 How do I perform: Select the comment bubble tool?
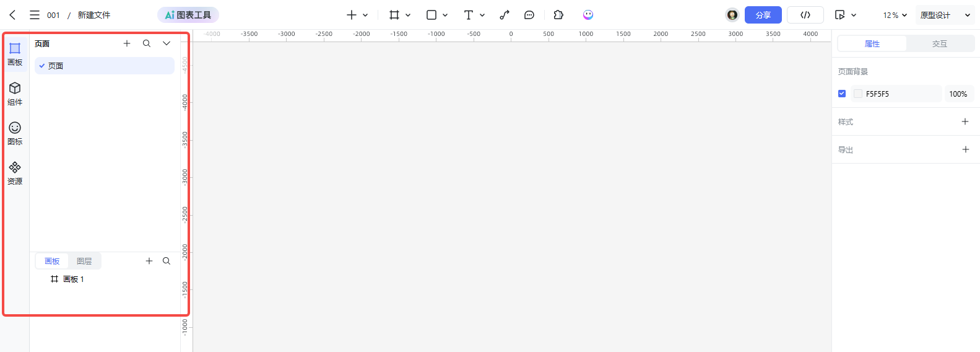click(x=529, y=15)
